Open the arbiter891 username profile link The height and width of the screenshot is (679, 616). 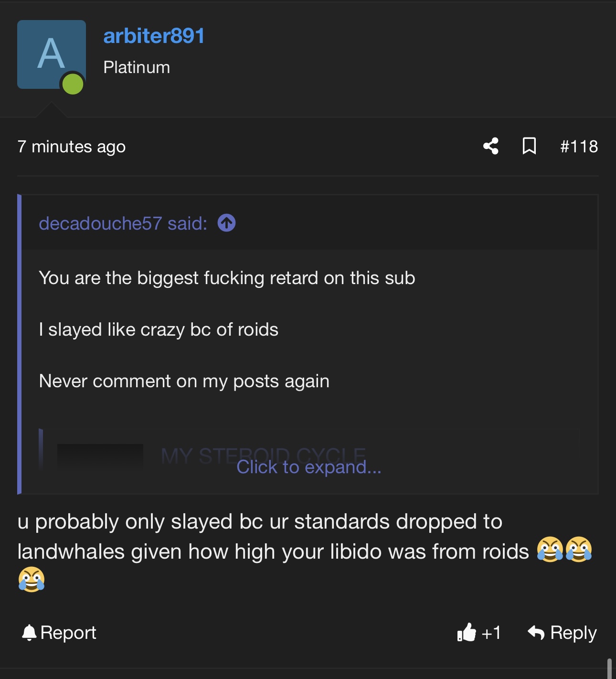point(154,36)
